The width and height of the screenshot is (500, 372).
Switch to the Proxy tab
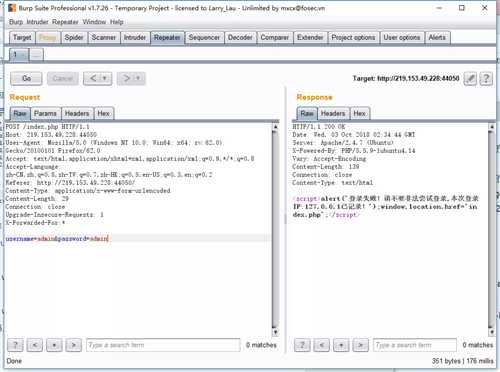point(48,38)
